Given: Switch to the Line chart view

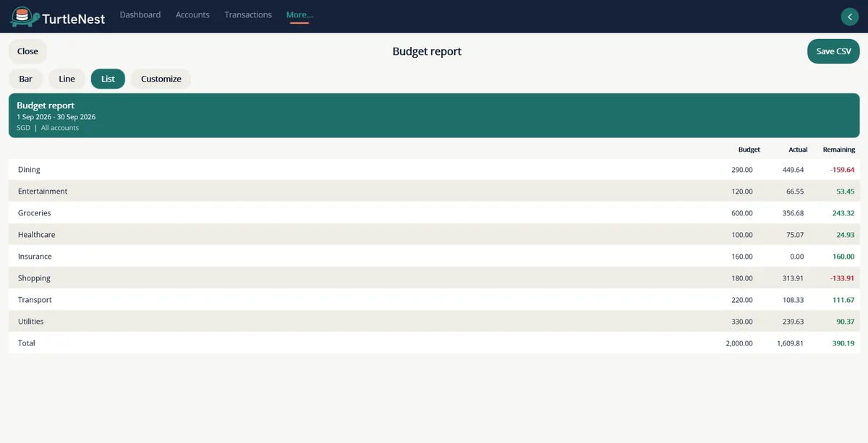Looking at the screenshot, I should coord(67,79).
